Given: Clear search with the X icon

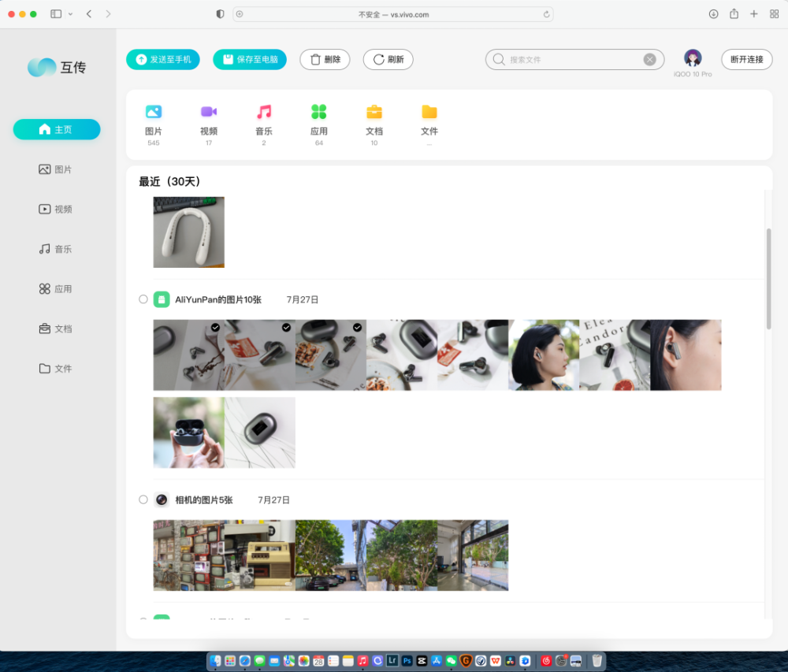Looking at the screenshot, I should click(649, 60).
